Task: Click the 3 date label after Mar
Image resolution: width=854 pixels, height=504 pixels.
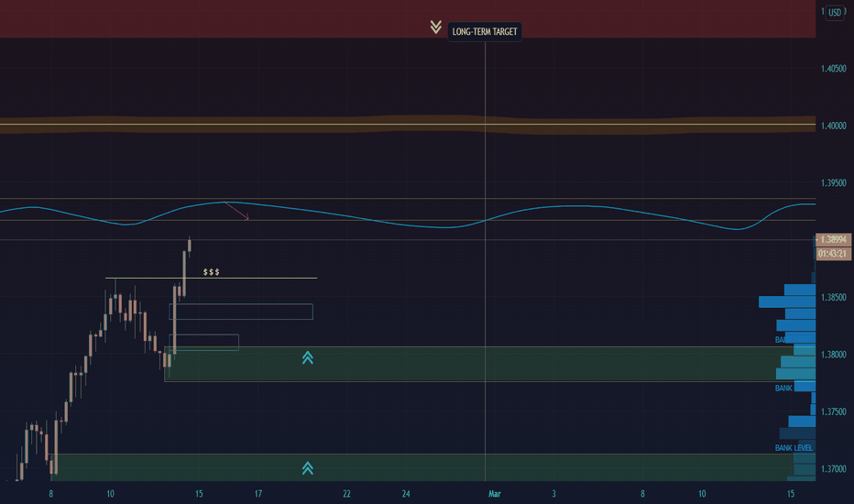Action: pos(553,494)
